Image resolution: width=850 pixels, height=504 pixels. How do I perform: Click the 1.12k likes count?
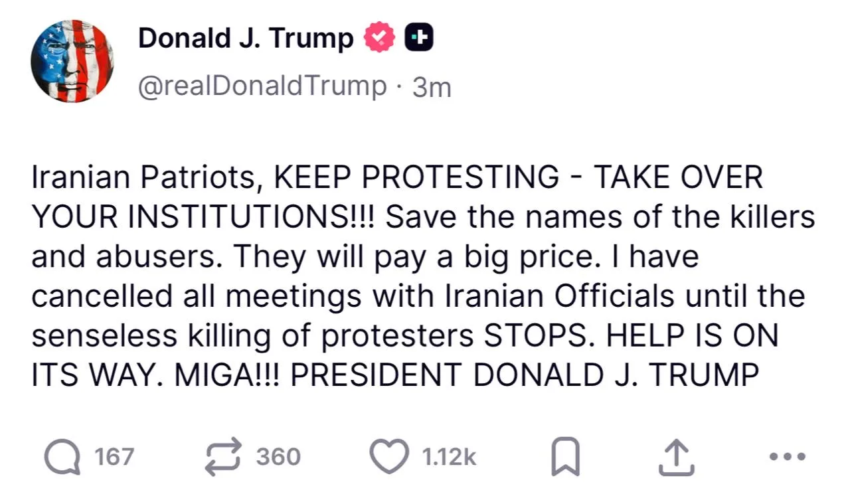[449, 458]
